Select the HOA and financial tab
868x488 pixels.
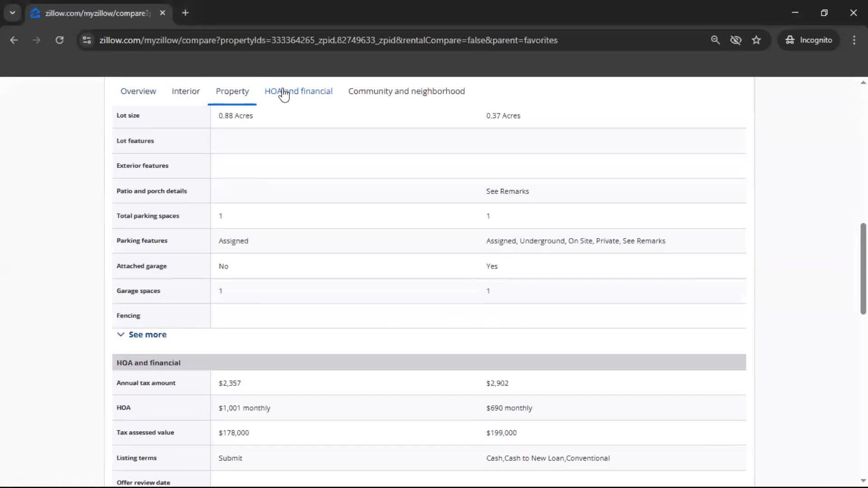click(x=298, y=91)
